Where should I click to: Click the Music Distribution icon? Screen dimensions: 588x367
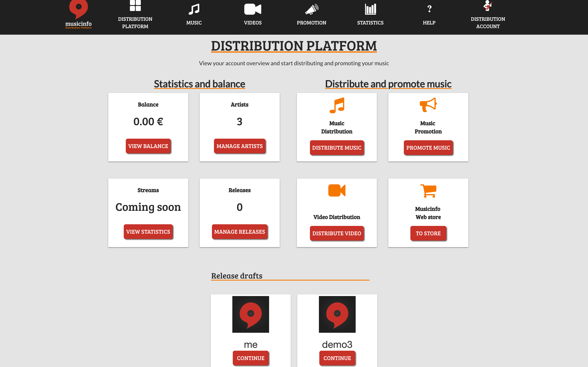coord(336,105)
